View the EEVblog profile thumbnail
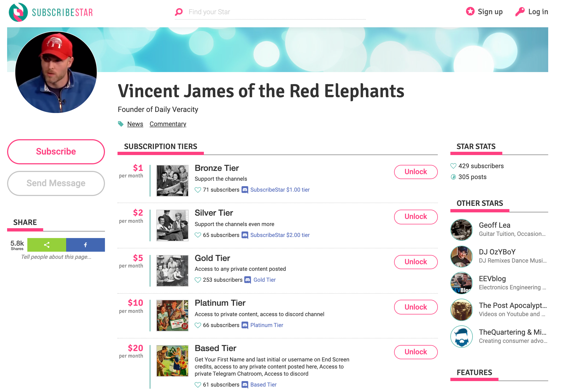 coord(461,283)
